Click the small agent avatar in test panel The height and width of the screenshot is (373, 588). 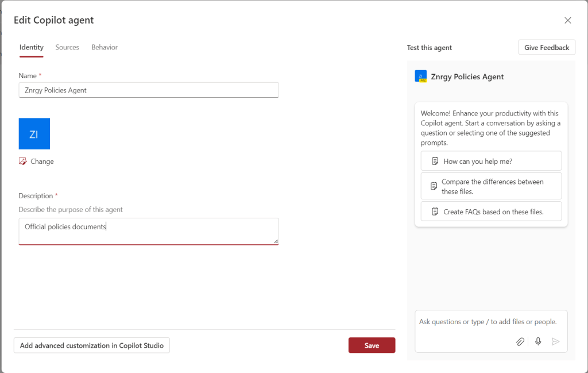pos(420,76)
